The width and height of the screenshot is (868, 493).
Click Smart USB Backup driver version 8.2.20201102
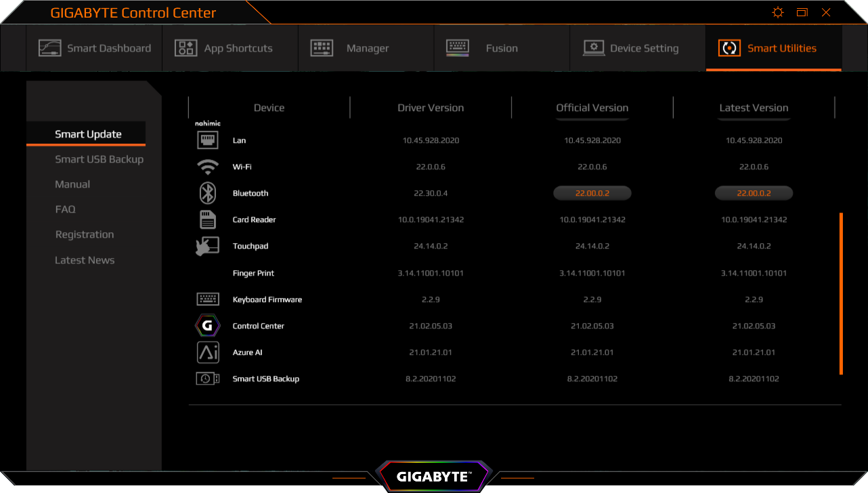431,379
